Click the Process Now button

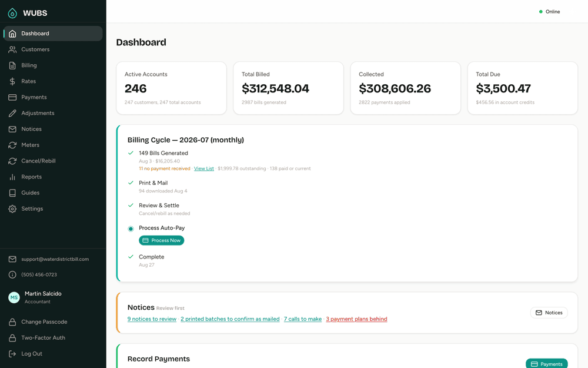pyautogui.click(x=161, y=240)
